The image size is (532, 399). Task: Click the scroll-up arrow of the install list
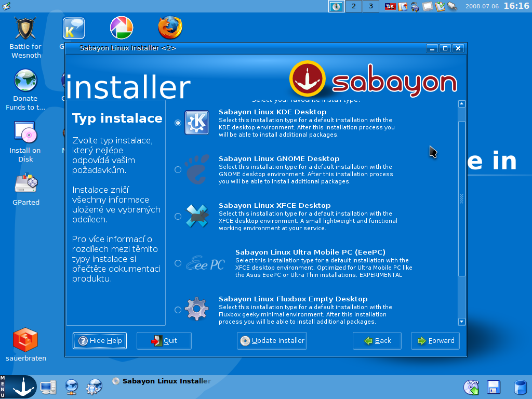pos(461,104)
